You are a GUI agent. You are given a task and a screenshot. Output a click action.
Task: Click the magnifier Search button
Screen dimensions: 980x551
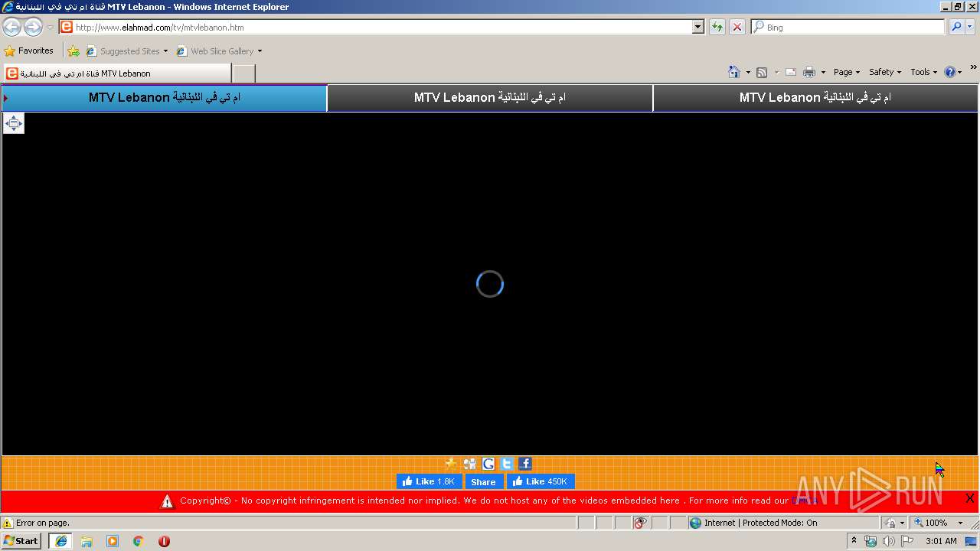(955, 27)
